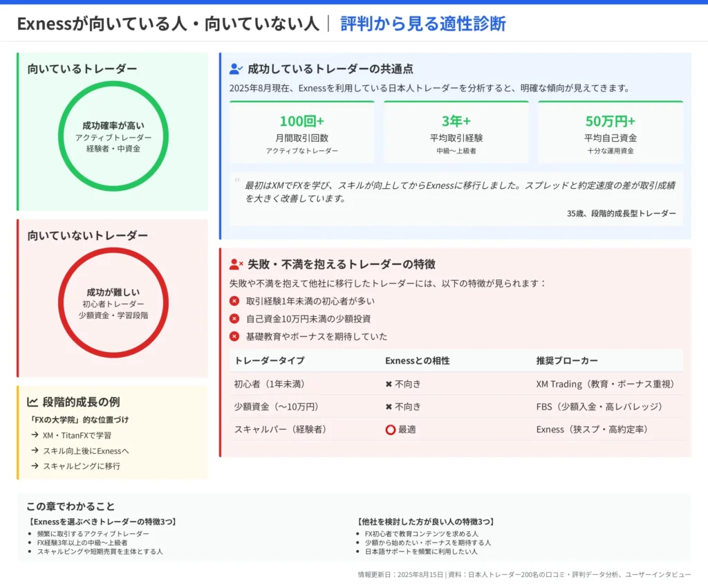Click the footer text 情報更新日：2025年8月15日
This screenshot has height=588, width=708.
400,574
